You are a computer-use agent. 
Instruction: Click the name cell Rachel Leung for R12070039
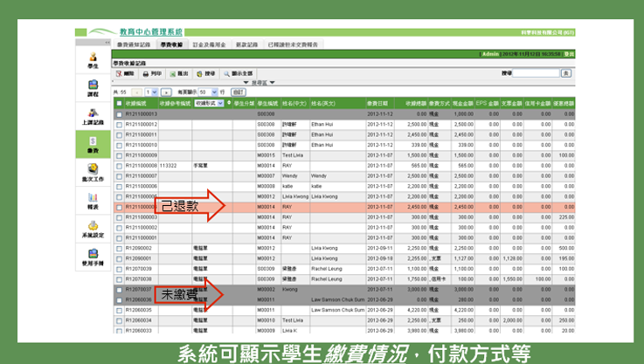tap(327, 269)
